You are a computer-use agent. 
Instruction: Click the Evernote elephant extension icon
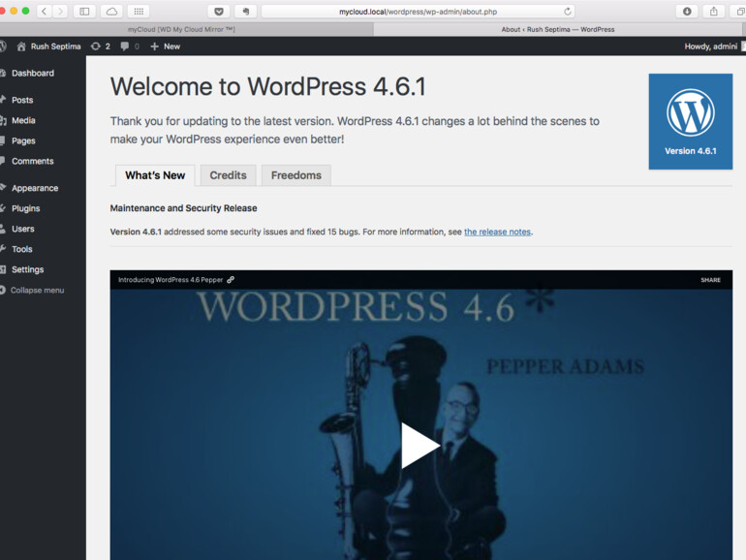(245, 12)
